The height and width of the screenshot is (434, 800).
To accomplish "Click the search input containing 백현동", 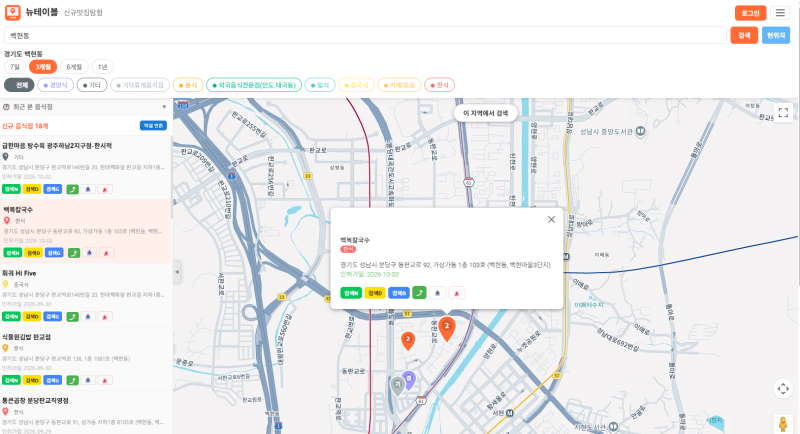I will tap(365, 35).
